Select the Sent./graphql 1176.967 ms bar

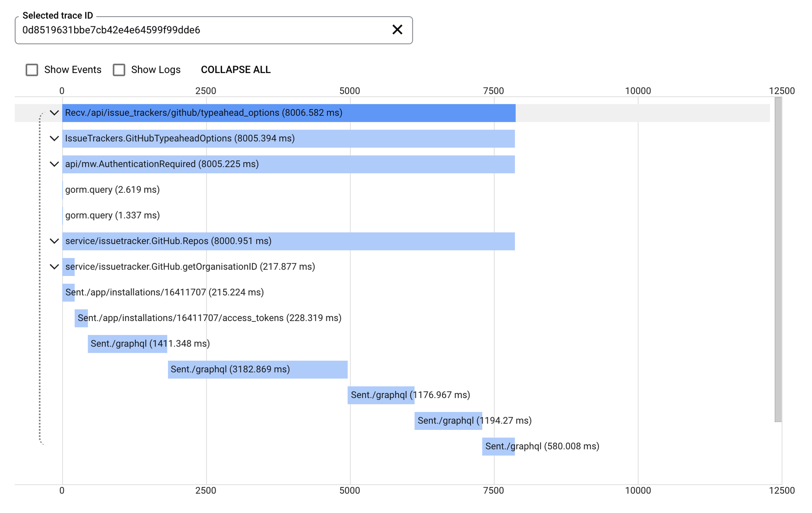(380, 395)
